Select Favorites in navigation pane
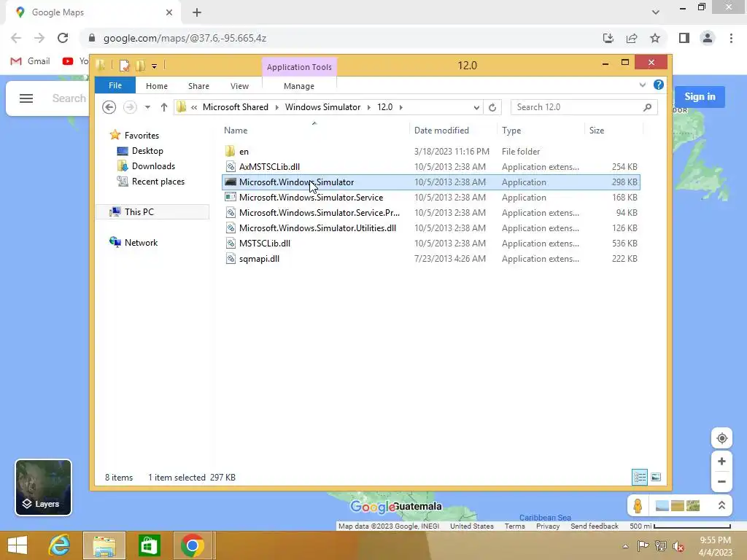Image resolution: width=747 pixels, height=560 pixels. [x=142, y=136]
